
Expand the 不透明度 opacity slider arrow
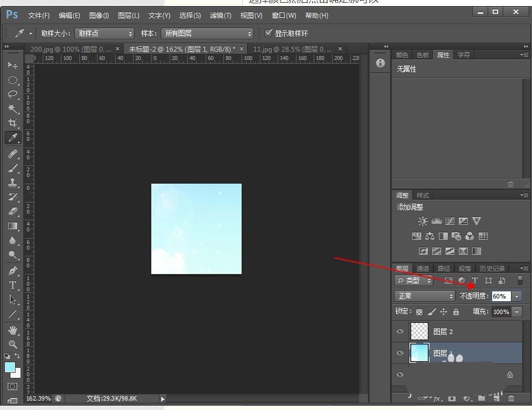[516, 296]
